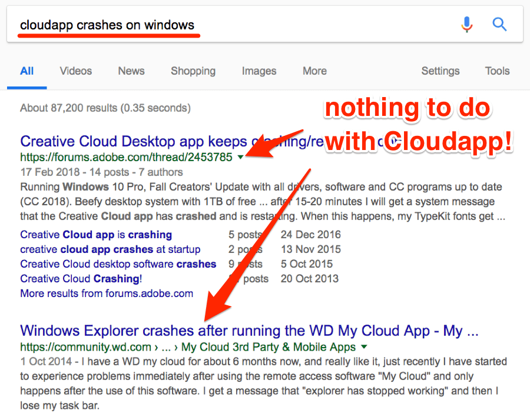Open 'creative cloud app crashes at startup' sublink
This screenshot has width=530, height=420.
[x=110, y=249]
